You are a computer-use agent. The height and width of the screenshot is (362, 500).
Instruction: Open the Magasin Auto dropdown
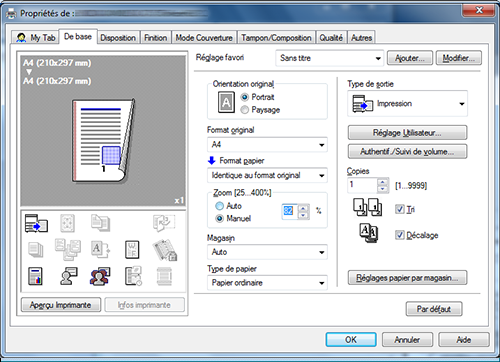click(x=267, y=252)
